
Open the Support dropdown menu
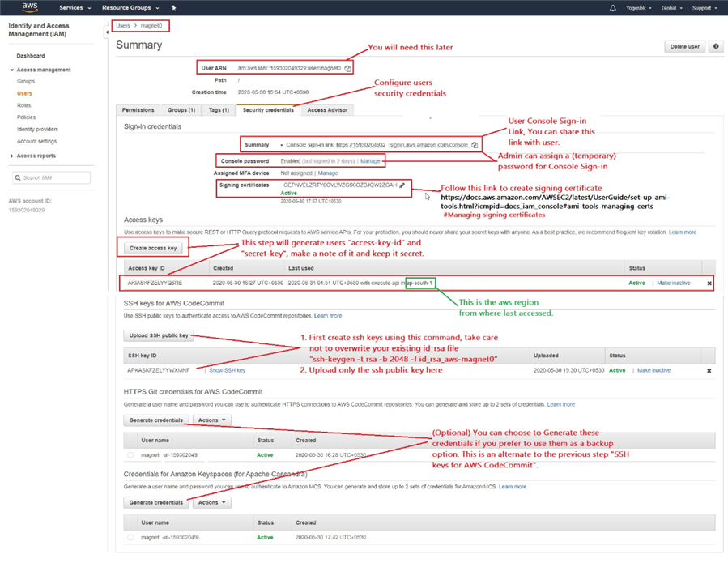pos(705,8)
